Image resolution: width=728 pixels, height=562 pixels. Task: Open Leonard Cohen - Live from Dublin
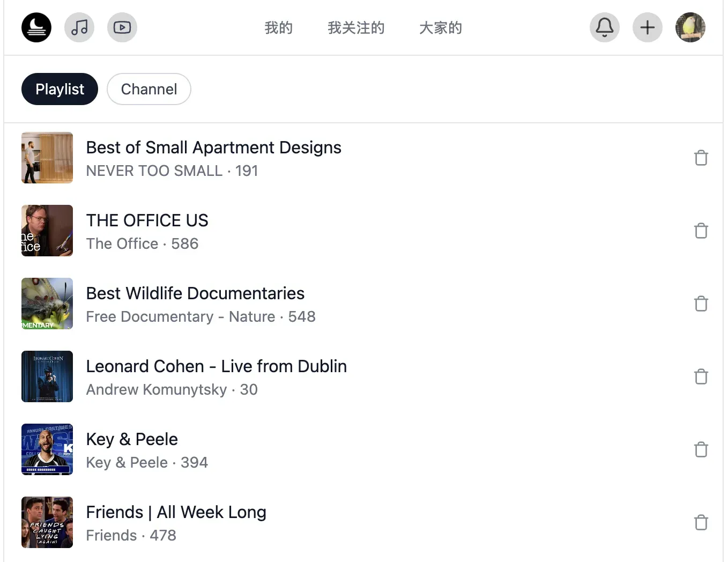(216, 366)
